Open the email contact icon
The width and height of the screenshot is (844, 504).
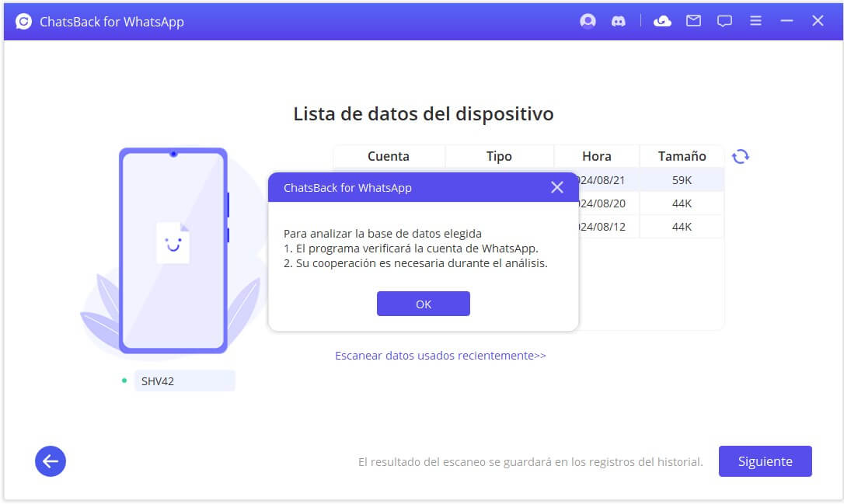coord(692,21)
